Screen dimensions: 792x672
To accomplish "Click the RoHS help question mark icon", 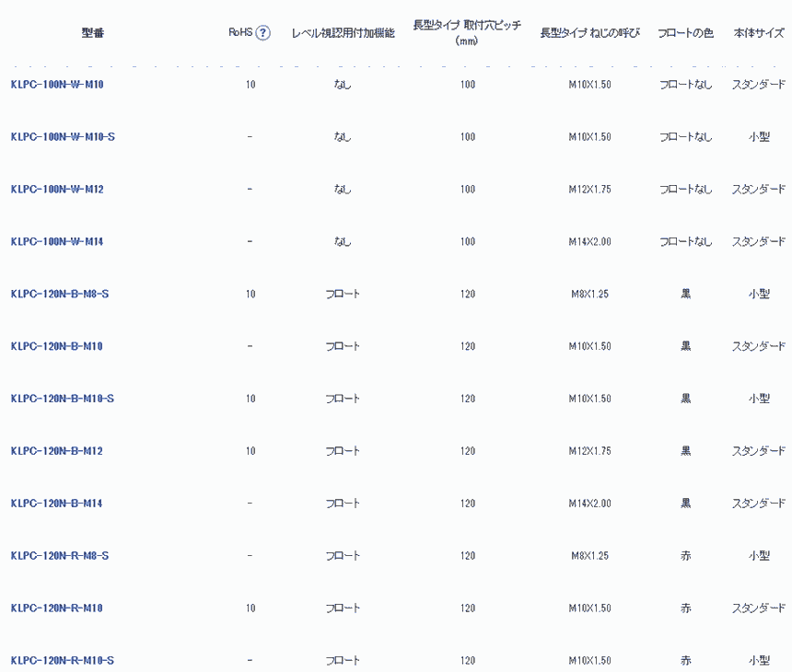I will point(263,33).
